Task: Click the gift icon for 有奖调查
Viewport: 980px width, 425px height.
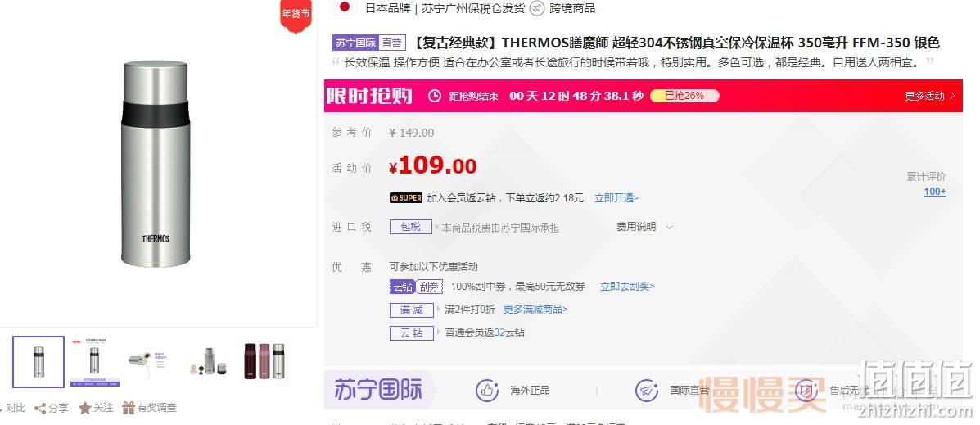Action: pos(128,408)
